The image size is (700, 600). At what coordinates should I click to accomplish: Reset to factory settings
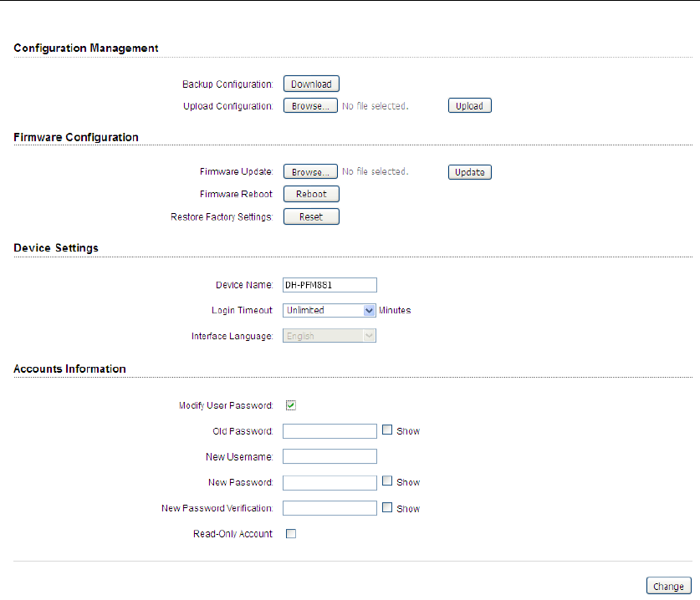(311, 216)
